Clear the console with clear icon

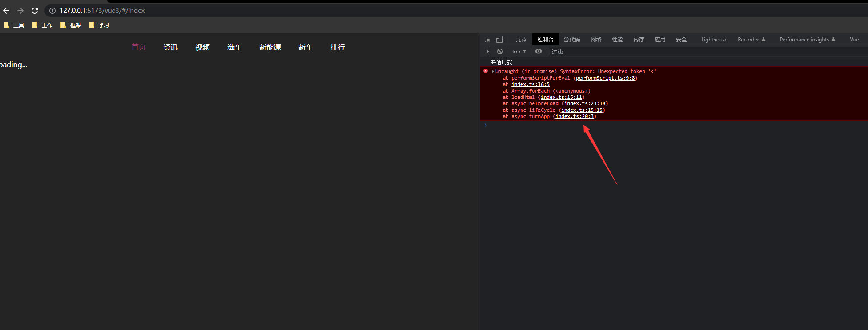coord(500,52)
